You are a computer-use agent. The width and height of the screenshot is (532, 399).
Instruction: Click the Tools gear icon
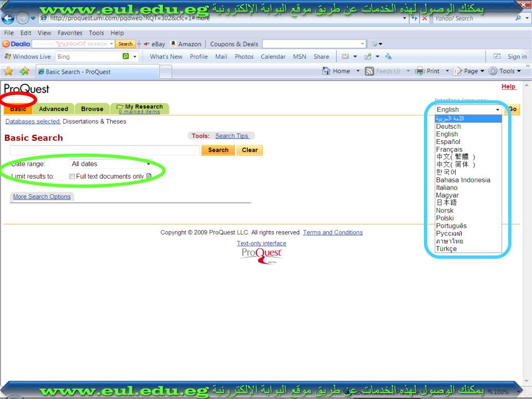[493, 71]
